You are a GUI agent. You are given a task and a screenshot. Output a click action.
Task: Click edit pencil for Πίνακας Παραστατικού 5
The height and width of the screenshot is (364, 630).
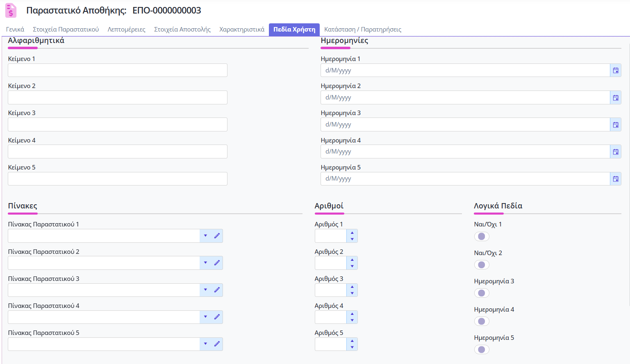[217, 344]
